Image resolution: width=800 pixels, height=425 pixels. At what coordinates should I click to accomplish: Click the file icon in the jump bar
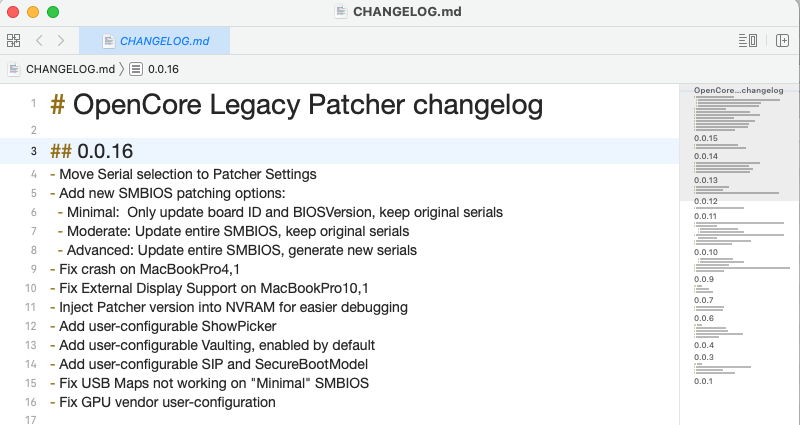click(14, 69)
